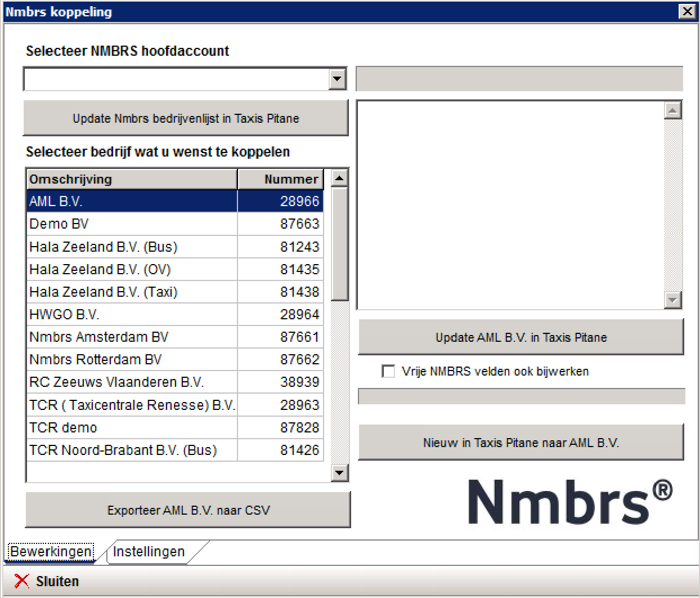Click number cell 28963
The width and height of the screenshot is (700, 598).
pyautogui.click(x=280, y=405)
